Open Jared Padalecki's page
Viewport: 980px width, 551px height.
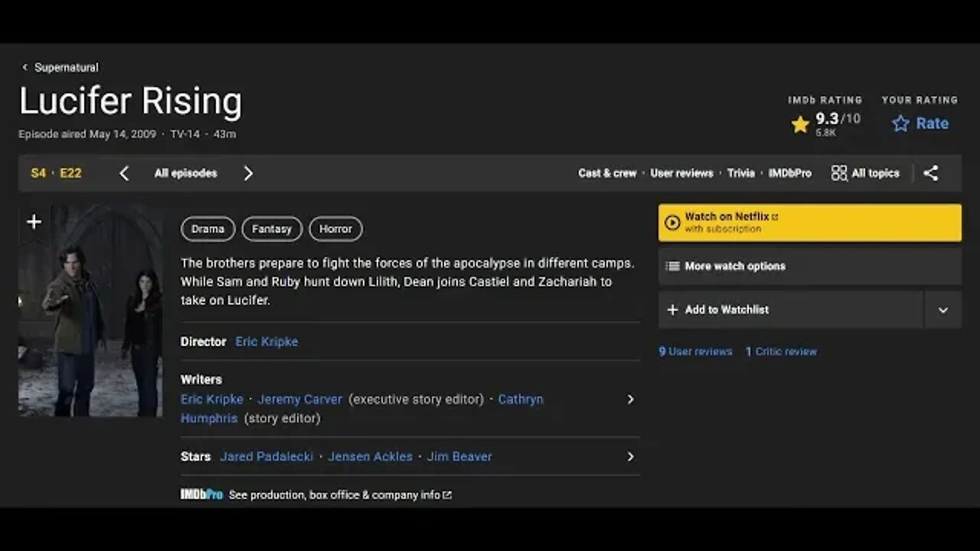pos(266,456)
